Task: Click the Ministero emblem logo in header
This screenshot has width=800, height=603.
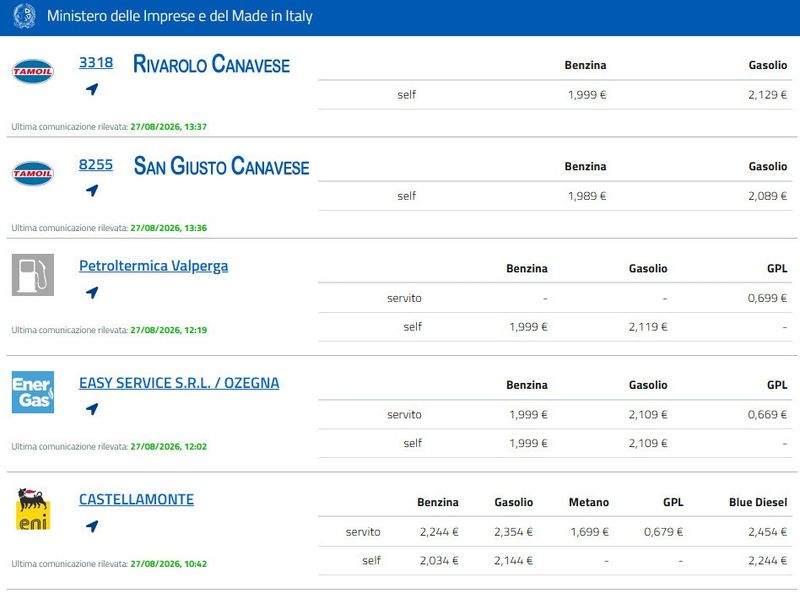Action: (x=24, y=16)
